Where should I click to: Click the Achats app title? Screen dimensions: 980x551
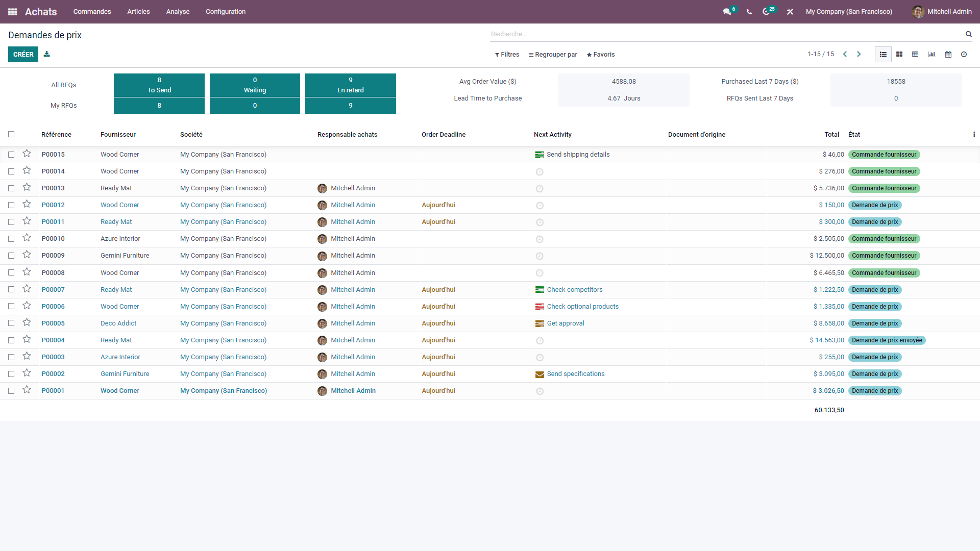tap(41, 12)
